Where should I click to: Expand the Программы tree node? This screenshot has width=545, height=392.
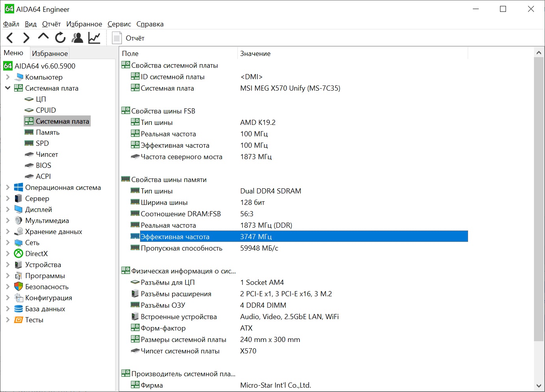point(7,276)
